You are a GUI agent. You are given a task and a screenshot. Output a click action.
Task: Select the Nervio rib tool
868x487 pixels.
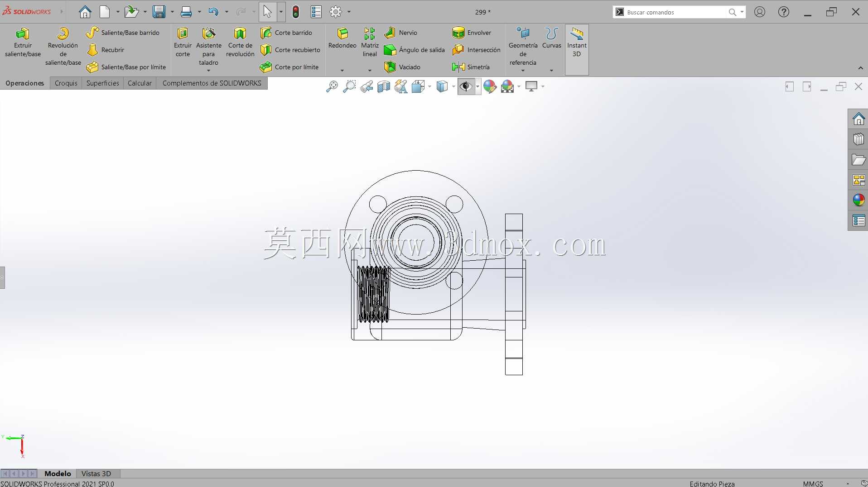[401, 33]
